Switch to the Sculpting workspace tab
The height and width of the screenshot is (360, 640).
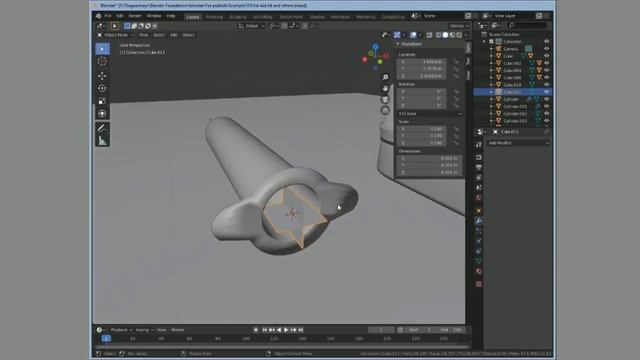coord(238,17)
